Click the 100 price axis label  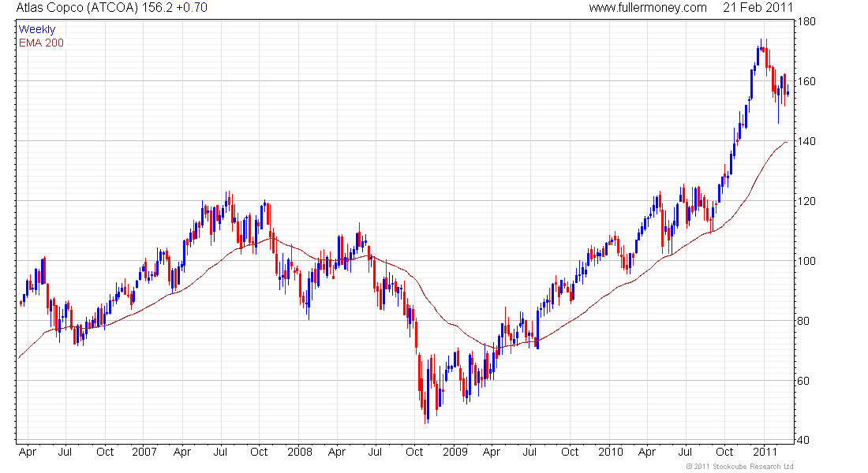[x=806, y=261]
